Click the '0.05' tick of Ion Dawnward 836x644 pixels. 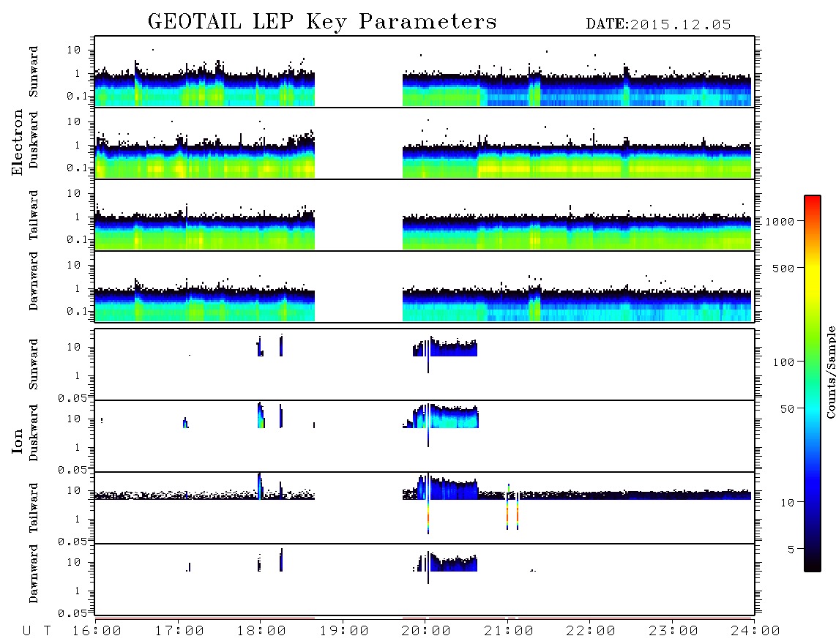pyautogui.click(x=72, y=613)
